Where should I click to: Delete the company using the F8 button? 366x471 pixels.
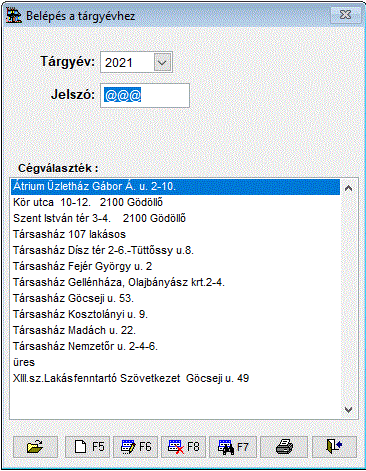[184, 446]
